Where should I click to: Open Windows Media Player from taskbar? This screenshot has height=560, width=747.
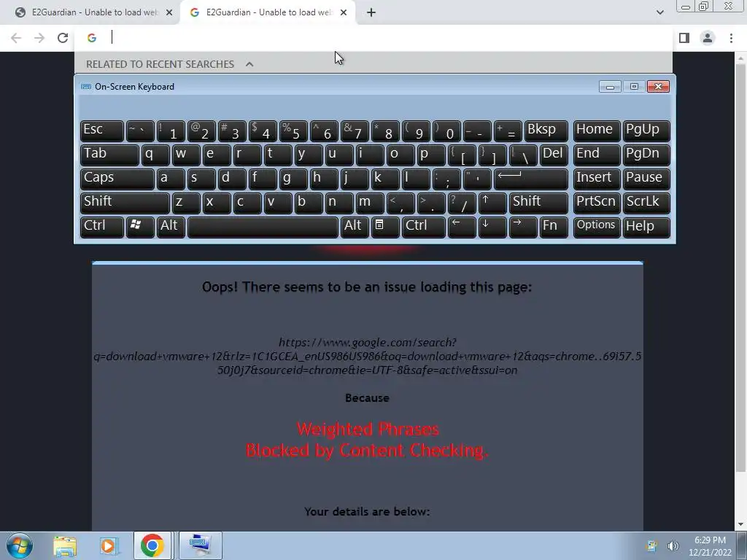(x=109, y=545)
